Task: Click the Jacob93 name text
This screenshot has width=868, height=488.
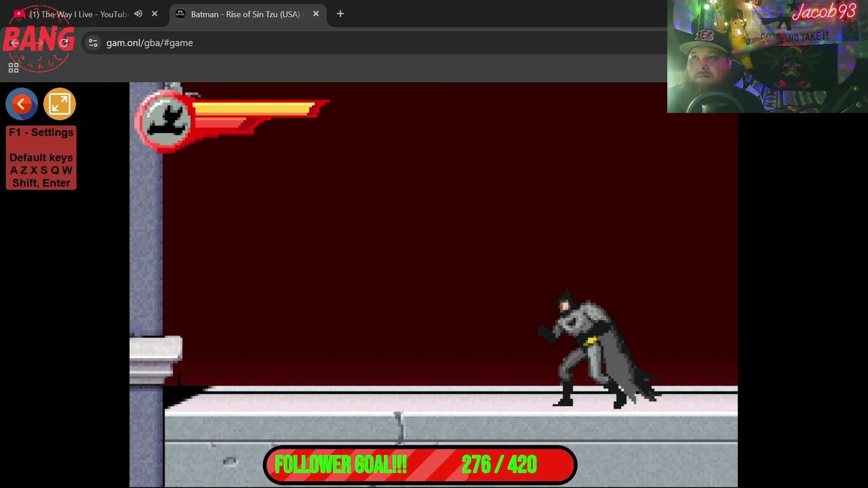Action: pos(824,12)
